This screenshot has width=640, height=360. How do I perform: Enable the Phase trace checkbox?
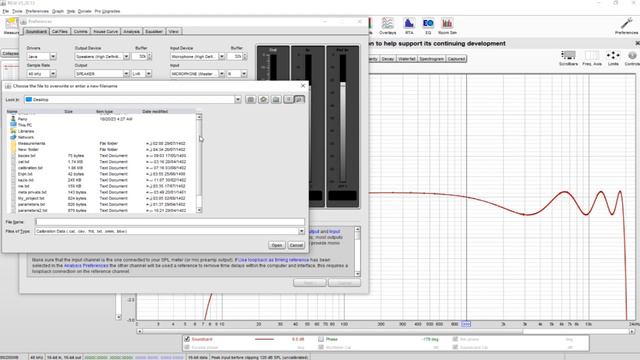321,339
